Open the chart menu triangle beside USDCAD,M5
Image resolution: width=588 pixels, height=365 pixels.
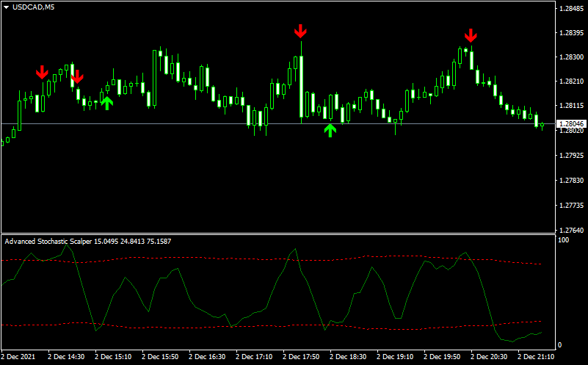[x=7, y=7]
